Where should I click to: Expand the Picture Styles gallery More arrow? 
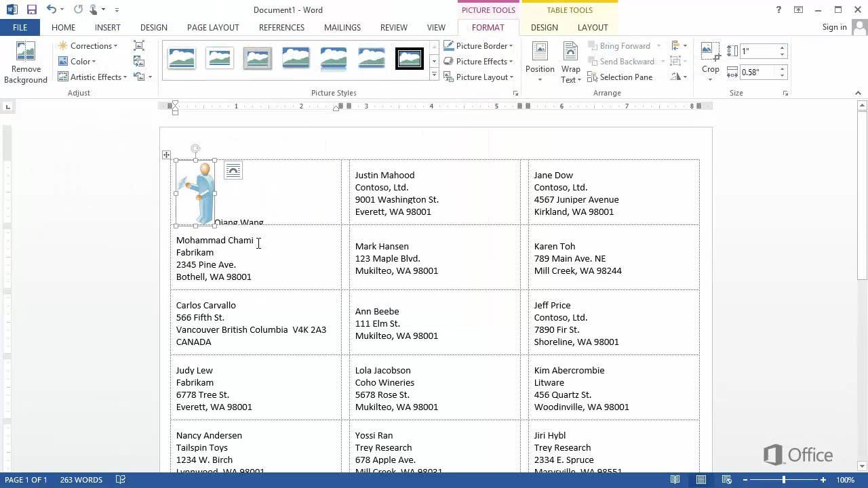coord(434,75)
